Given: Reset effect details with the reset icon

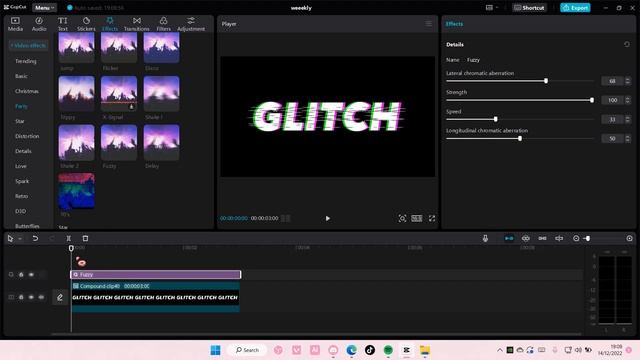Looking at the screenshot, I should [x=627, y=44].
